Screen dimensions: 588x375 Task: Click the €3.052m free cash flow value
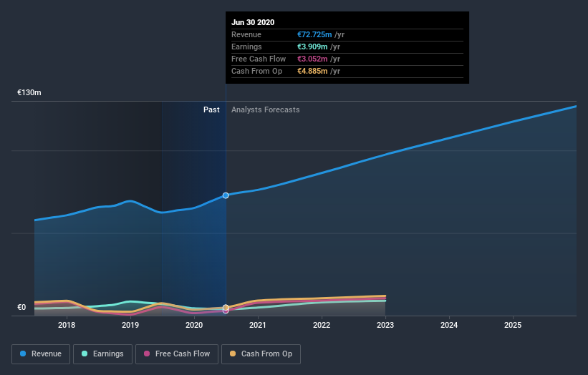(312, 59)
